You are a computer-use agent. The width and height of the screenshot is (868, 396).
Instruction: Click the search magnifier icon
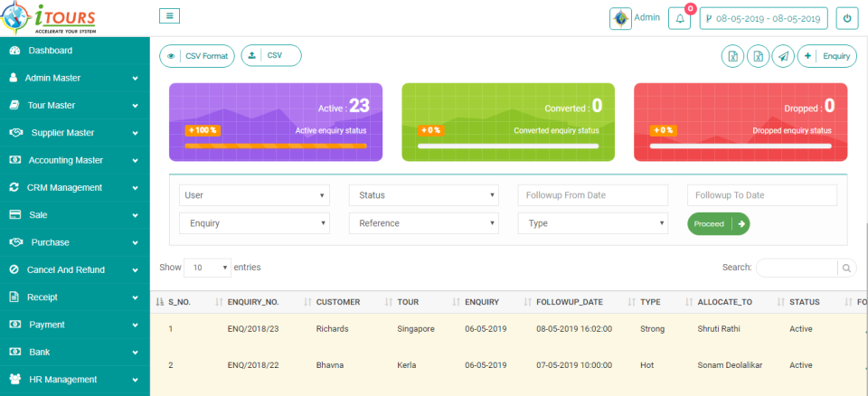[846, 268]
